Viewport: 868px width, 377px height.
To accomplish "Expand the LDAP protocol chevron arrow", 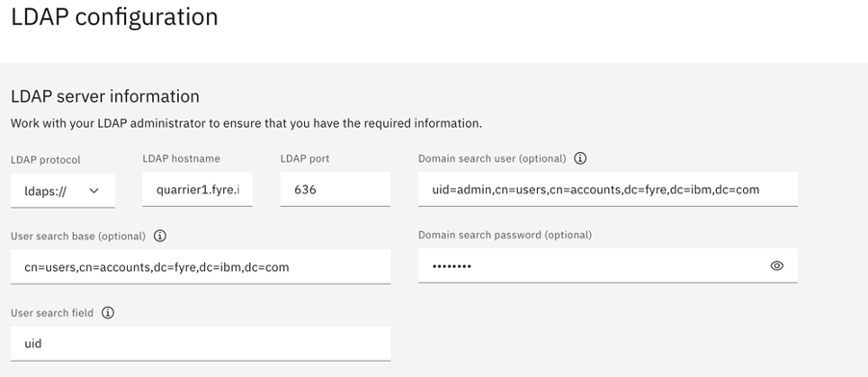I will click(x=94, y=191).
